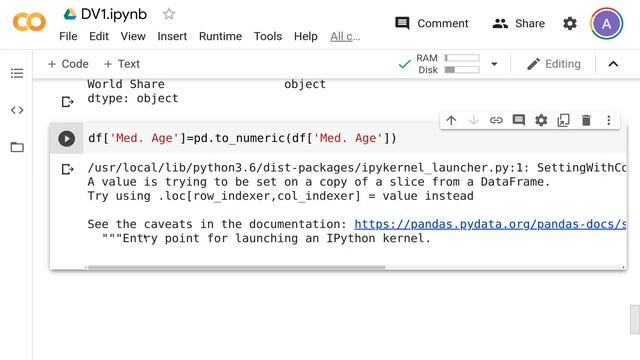
Task: Click the Google Drive file icon
Action: [70, 14]
